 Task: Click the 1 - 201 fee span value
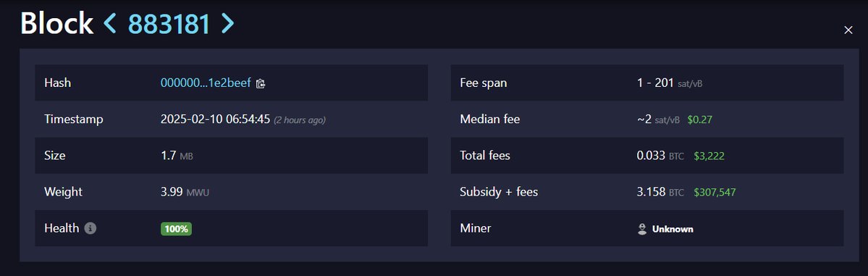(670, 83)
